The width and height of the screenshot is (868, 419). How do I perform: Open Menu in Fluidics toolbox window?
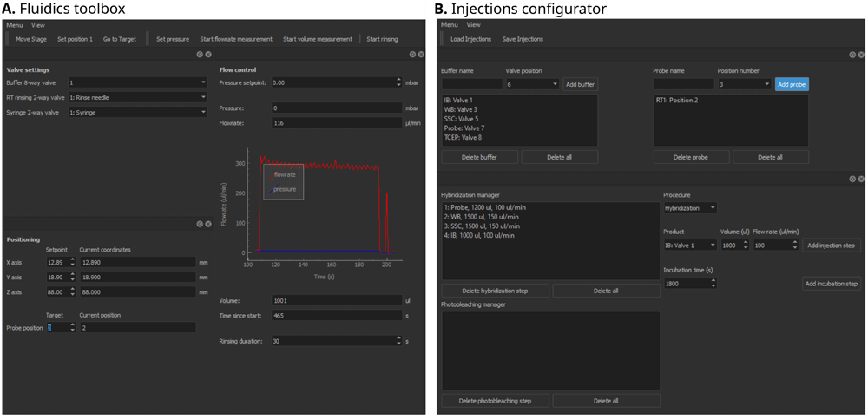[x=15, y=25]
